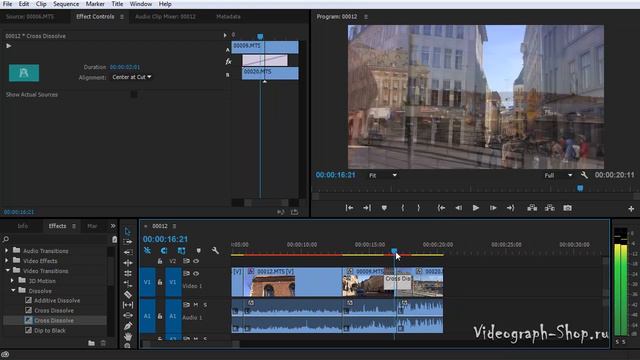Select the Ripple Edit tool
640x360 pixels.
(x=127, y=263)
